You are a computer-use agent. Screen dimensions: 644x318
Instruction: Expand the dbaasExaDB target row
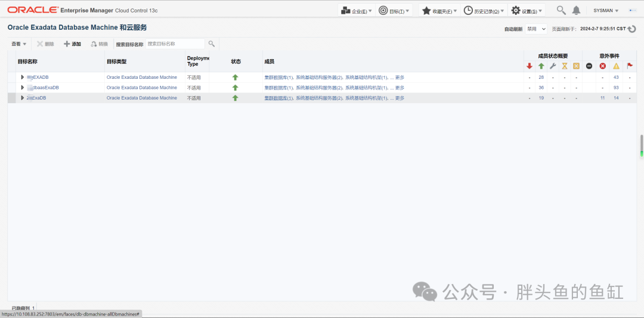(23, 88)
